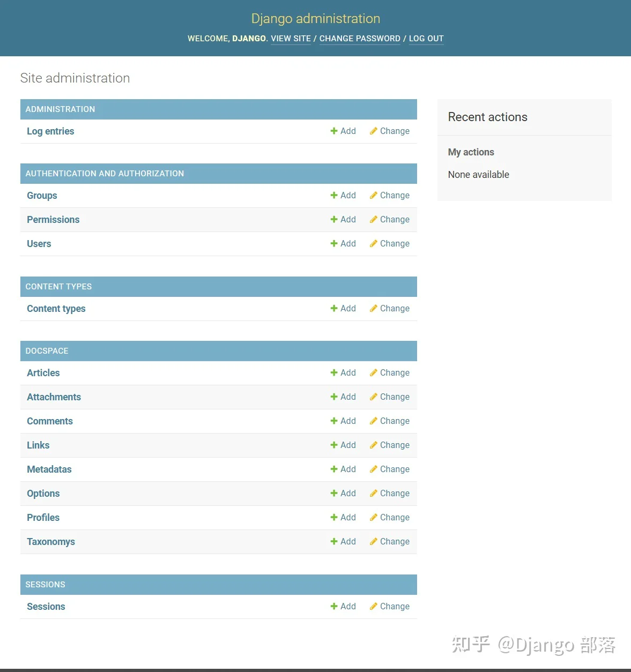Click the pencil icon in Links row
Screen dimensions: 631x672
point(373,445)
